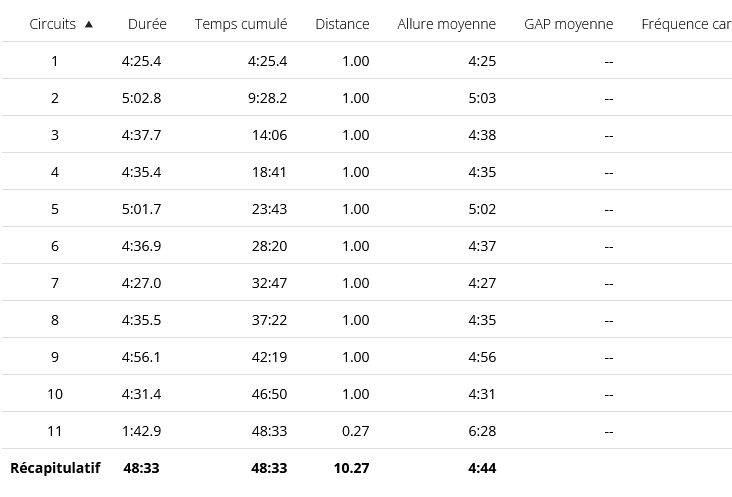Click the Distance column header
This screenshot has width=732, height=497.
342,24
